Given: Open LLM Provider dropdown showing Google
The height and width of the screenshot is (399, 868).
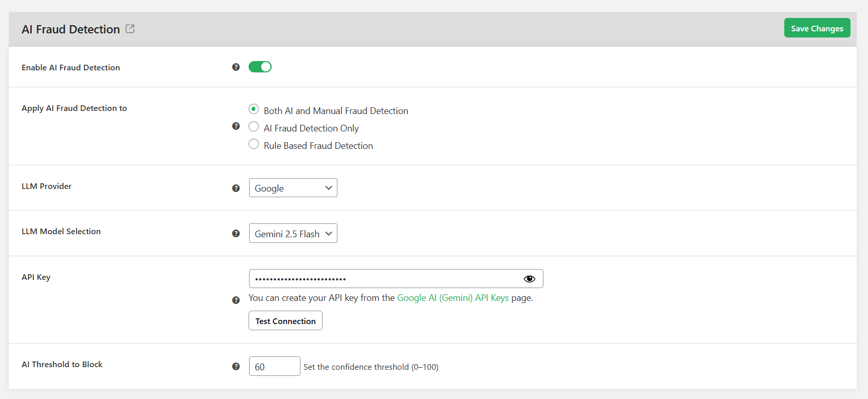Looking at the screenshot, I should (x=293, y=188).
